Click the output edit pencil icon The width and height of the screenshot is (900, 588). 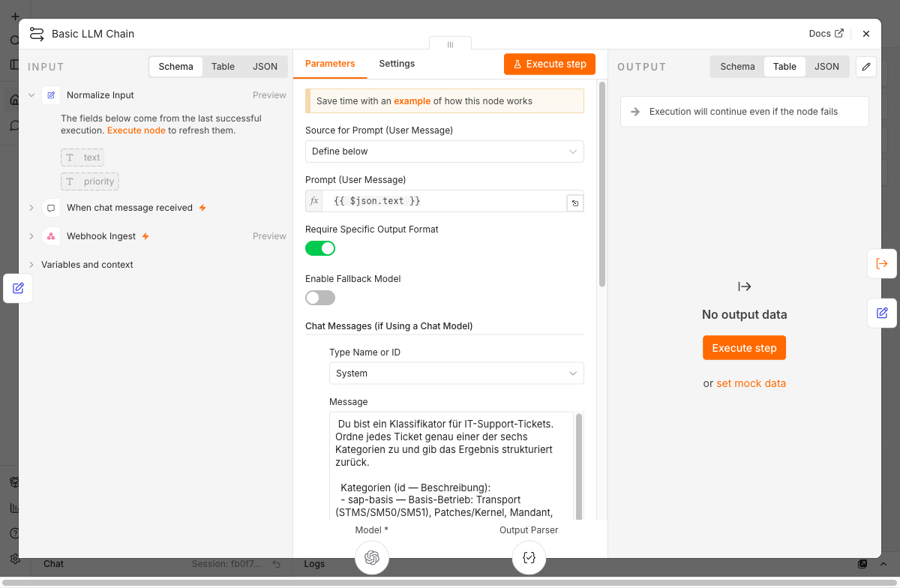click(866, 67)
